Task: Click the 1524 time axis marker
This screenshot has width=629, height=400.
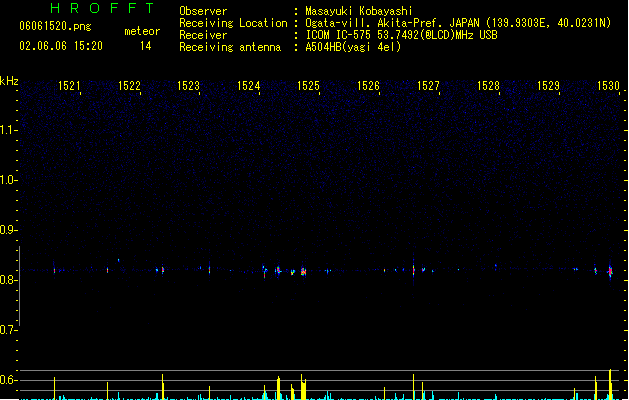Action: point(249,86)
